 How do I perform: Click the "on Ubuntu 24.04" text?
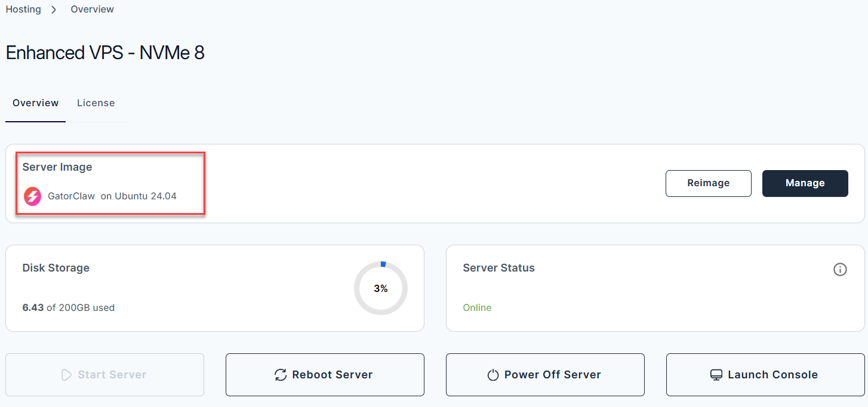coord(138,196)
